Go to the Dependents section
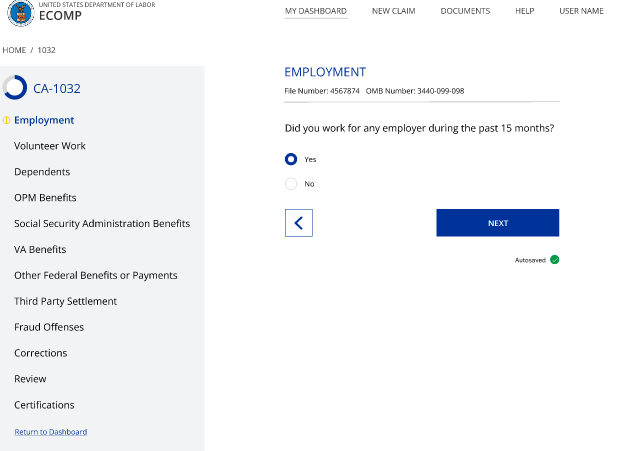The width and height of the screenshot is (619, 451). (42, 172)
